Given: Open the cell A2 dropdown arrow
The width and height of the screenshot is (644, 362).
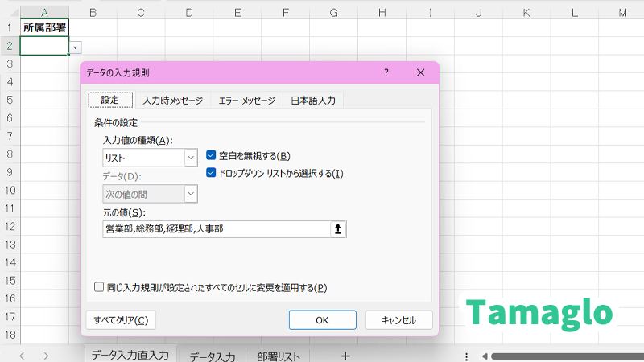Looking at the screenshot, I should (76, 47).
